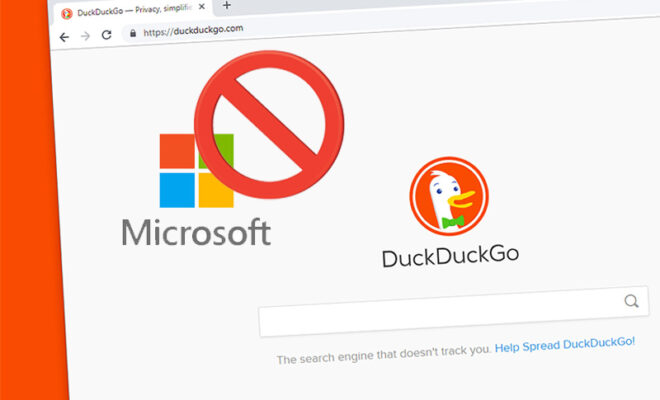The height and width of the screenshot is (400, 660).
Task: Open the Help Spread DuckDuckGo! link
Action: [565, 342]
